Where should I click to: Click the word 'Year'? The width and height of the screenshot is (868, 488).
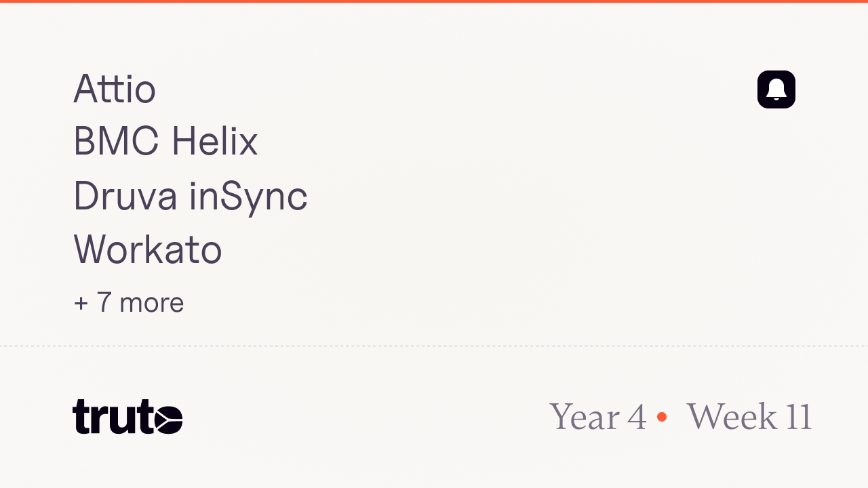click(x=585, y=417)
